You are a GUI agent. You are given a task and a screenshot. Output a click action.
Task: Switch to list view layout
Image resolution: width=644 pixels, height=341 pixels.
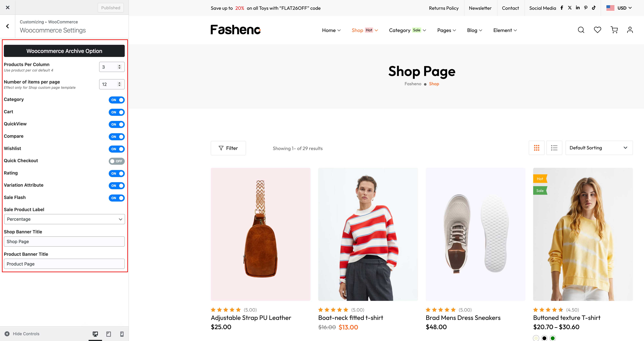554,148
